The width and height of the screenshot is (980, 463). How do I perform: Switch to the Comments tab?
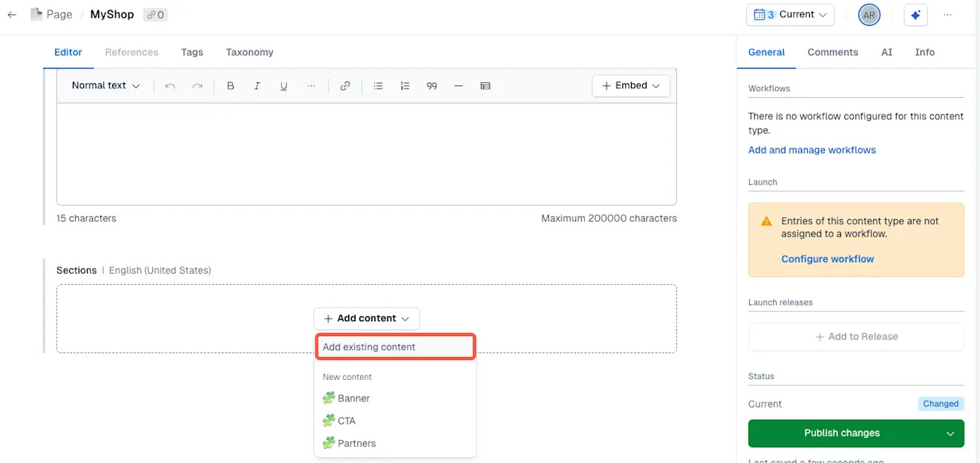click(832, 52)
